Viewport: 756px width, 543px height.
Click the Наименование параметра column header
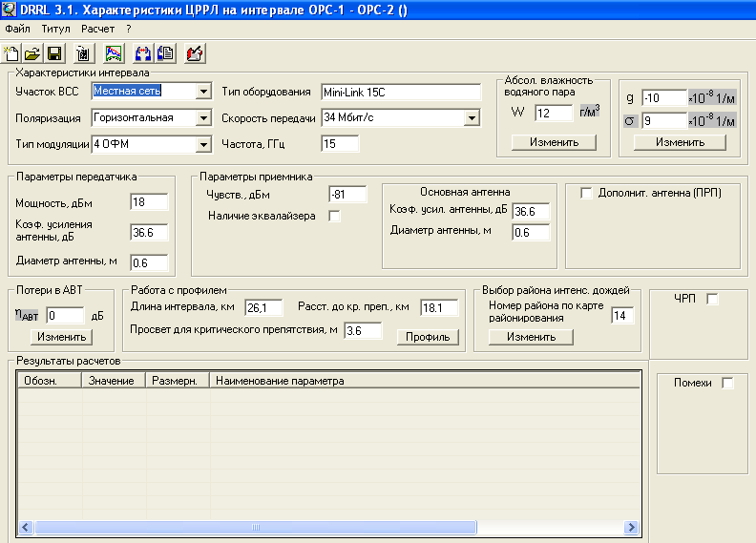[425, 381]
